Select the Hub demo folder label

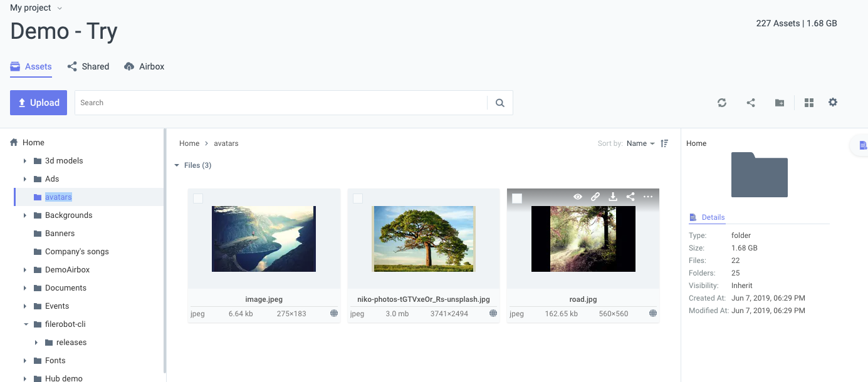pos(64,378)
